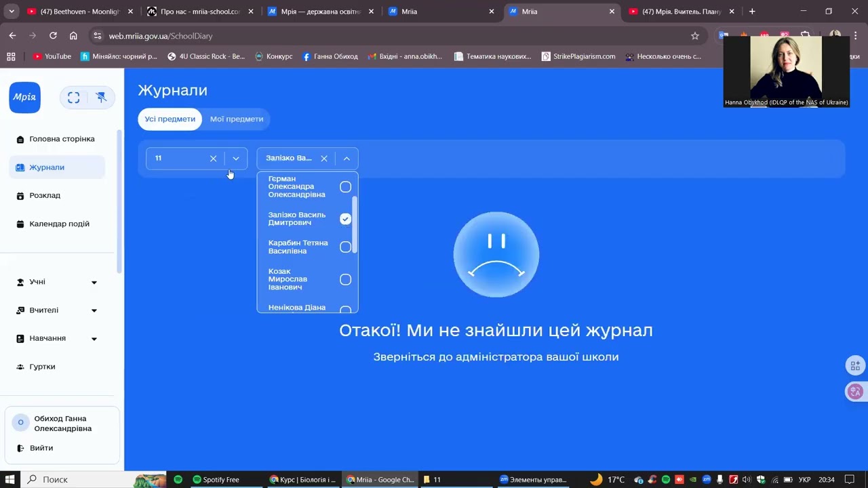Uncheck Залізко Василь Дмитрович checkbox
Screen dimensions: 868x488
(x=345, y=219)
